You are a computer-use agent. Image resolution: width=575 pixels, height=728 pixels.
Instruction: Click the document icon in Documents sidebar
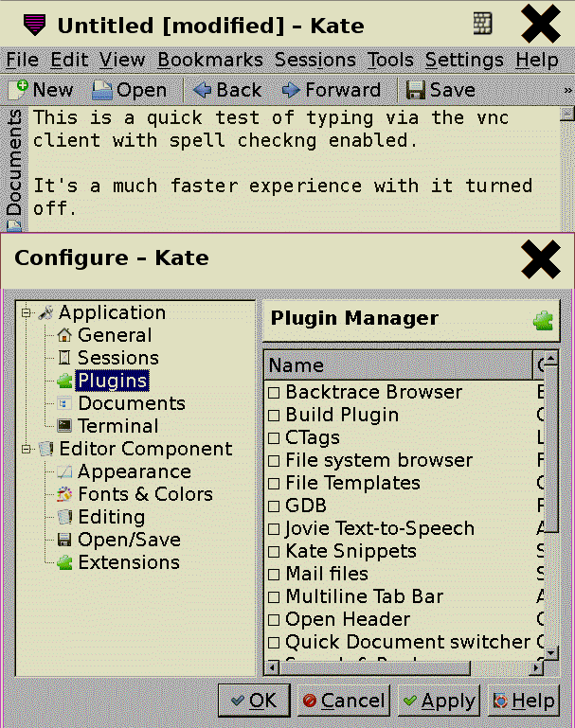[14, 226]
